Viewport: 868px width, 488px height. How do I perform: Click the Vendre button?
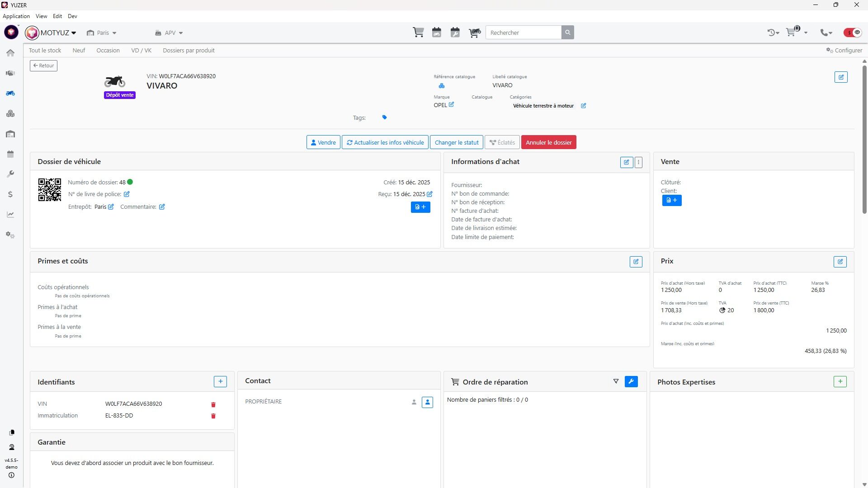point(323,142)
